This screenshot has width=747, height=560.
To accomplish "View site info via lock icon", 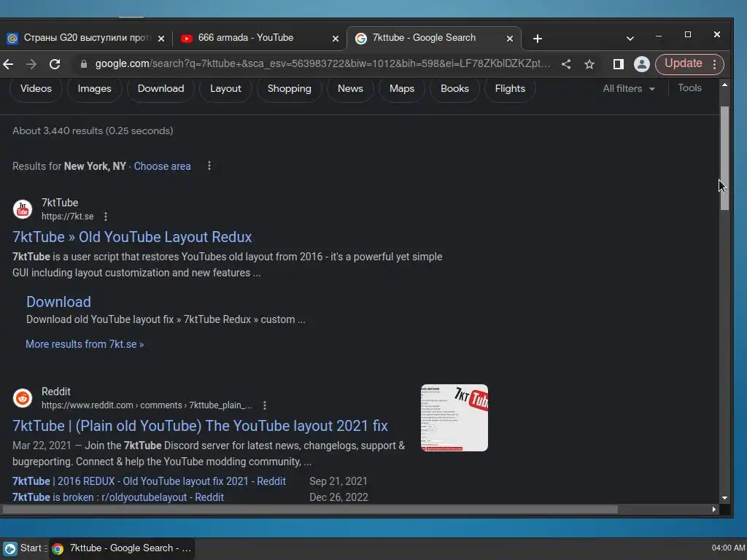I will (84, 64).
